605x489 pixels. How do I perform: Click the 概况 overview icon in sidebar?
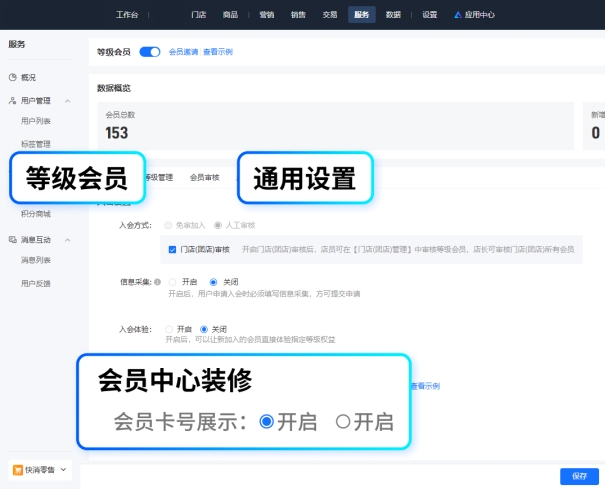pyautogui.click(x=12, y=77)
